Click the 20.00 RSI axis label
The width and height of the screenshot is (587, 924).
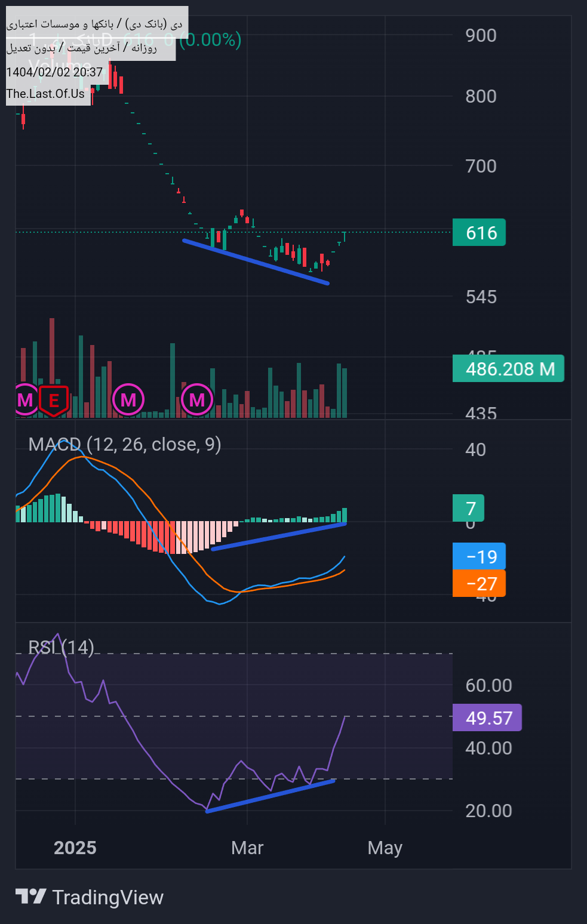click(488, 811)
